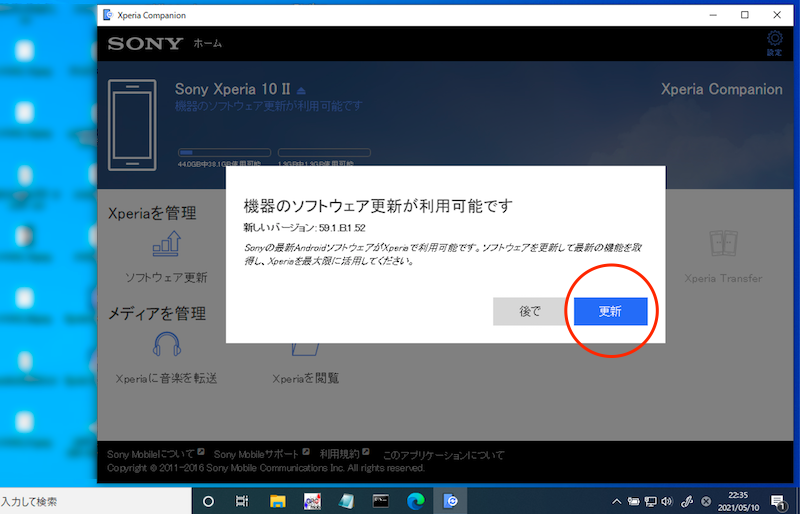Expand the hidden system tray icons chevron
This screenshot has height=514, width=800.
618,501
